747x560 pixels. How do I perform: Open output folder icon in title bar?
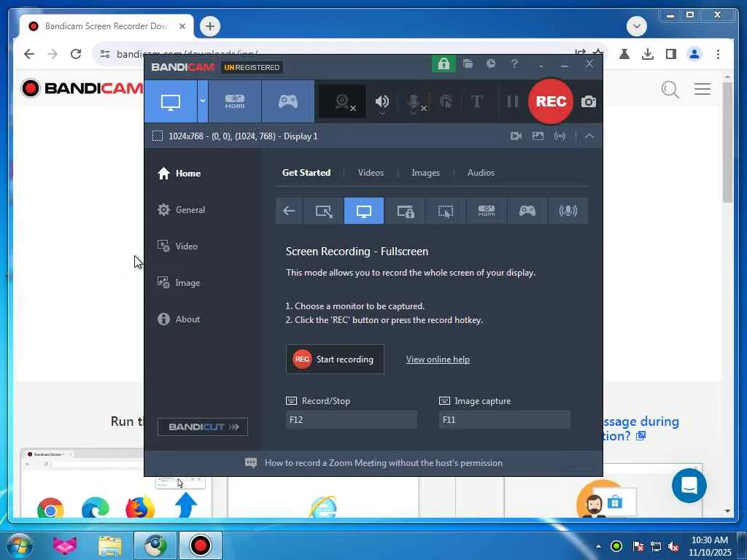pyautogui.click(x=468, y=64)
